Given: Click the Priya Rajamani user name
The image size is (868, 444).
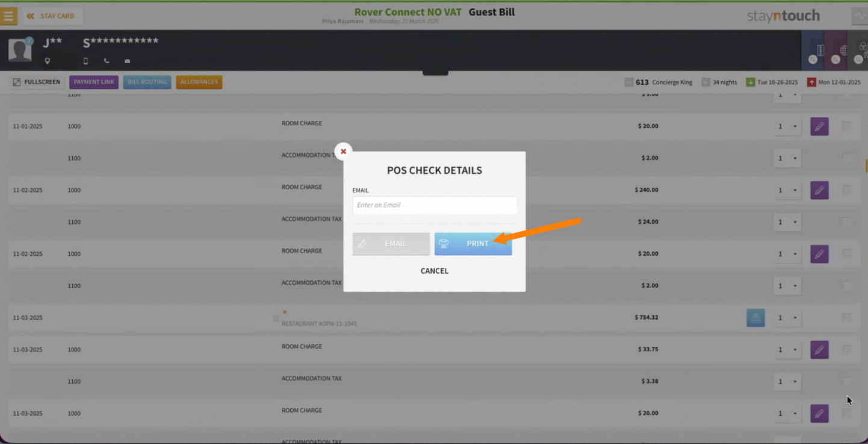Looking at the screenshot, I should [x=344, y=22].
